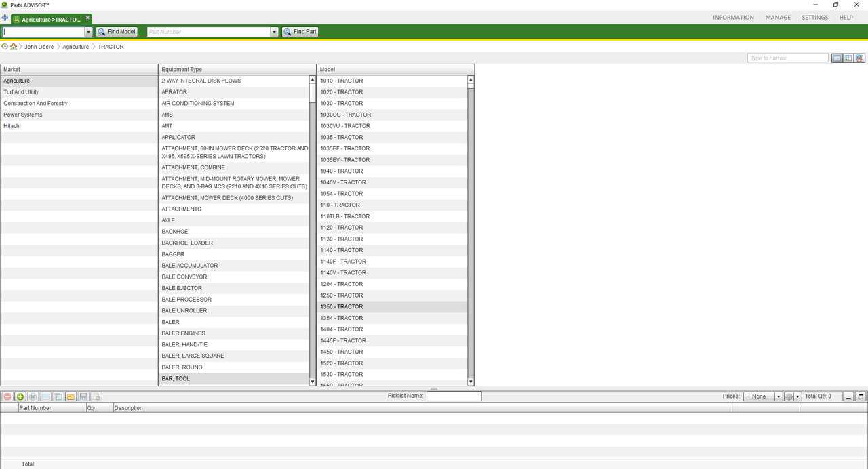Go to Agriculture in the breadcrumb
868x469 pixels.
[x=76, y=47]
